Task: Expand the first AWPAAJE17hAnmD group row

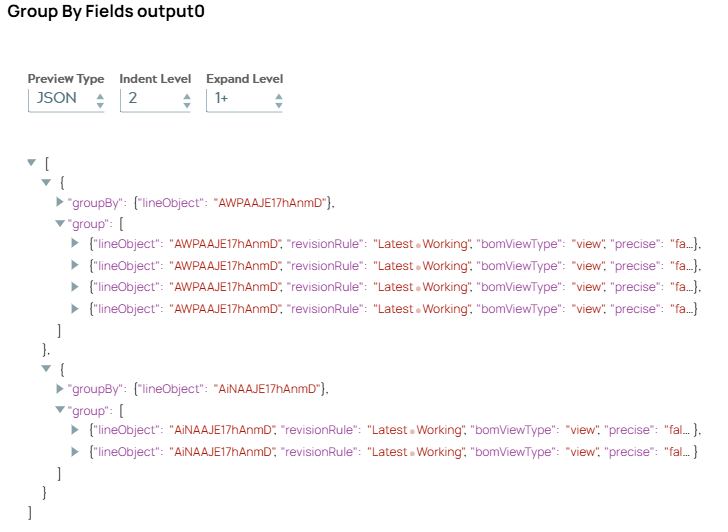Action: [x=75, y=243]
